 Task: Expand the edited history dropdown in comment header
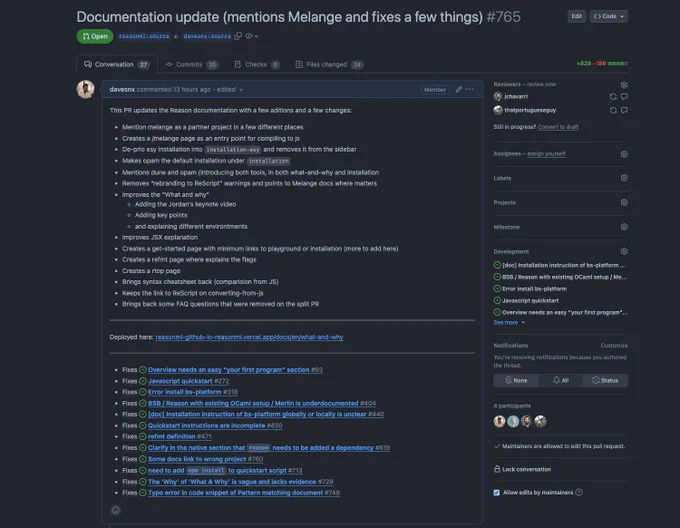tap(229, 89)
